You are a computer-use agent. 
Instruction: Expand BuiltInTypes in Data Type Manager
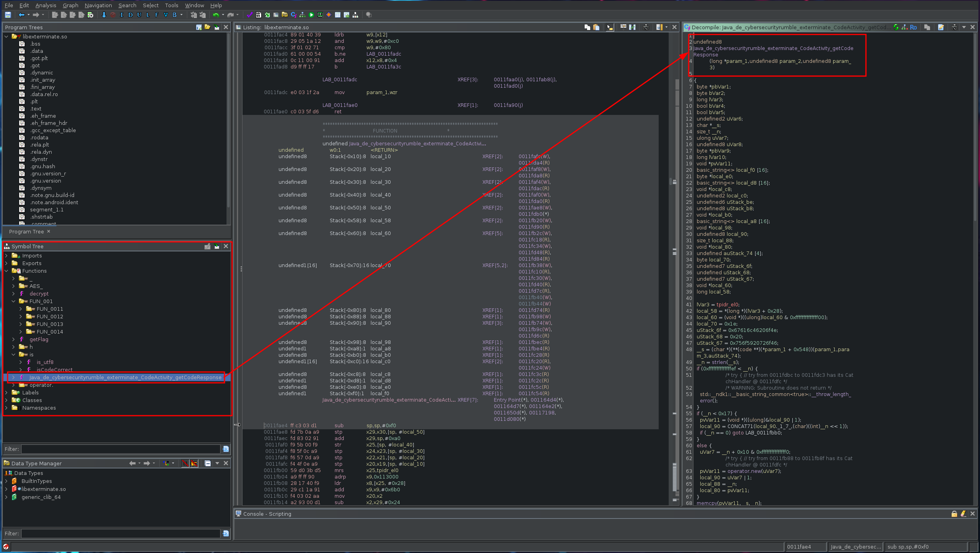click(x=6, y=481)
